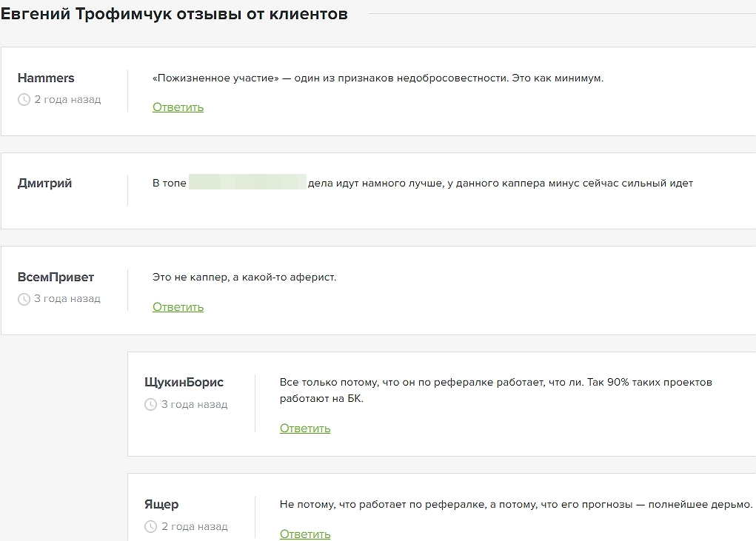Reply to ЩукинБорис's comment

point(305,429)
